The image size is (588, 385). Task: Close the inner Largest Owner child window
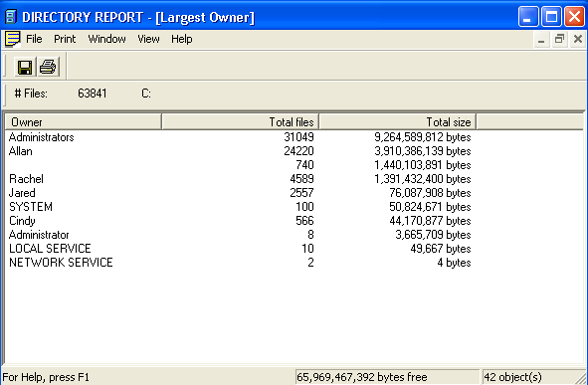coord(578,39)
